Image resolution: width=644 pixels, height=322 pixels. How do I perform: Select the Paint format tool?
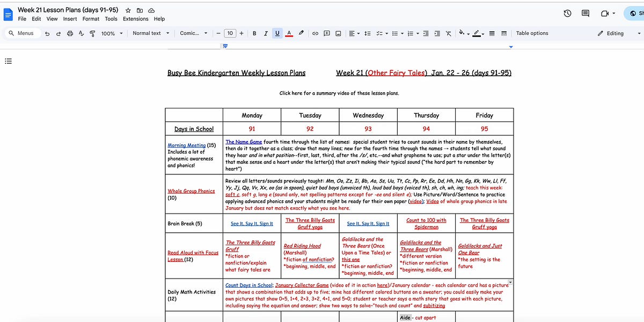92,33
